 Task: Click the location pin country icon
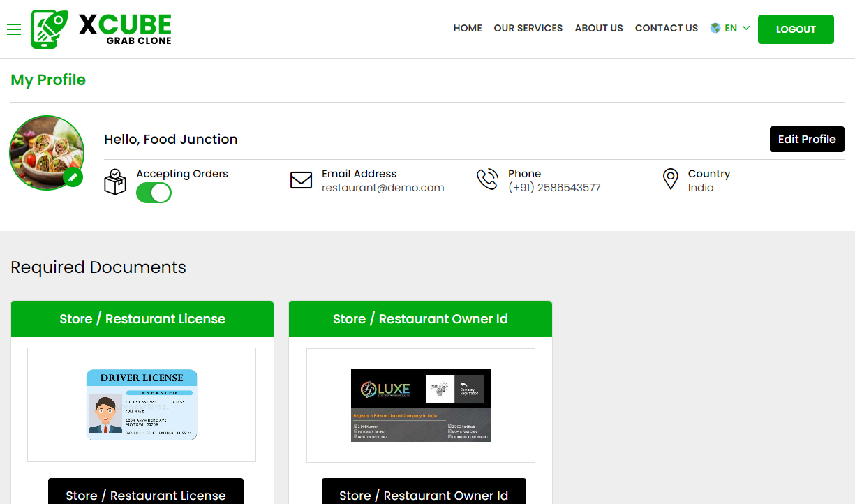670,179
